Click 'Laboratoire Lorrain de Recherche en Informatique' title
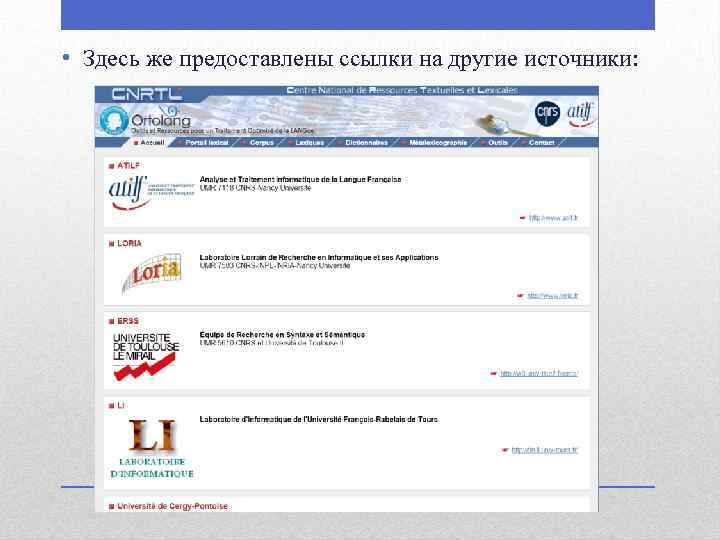The height and width of the screenshot is (540, 720). [x=319, y=258]
